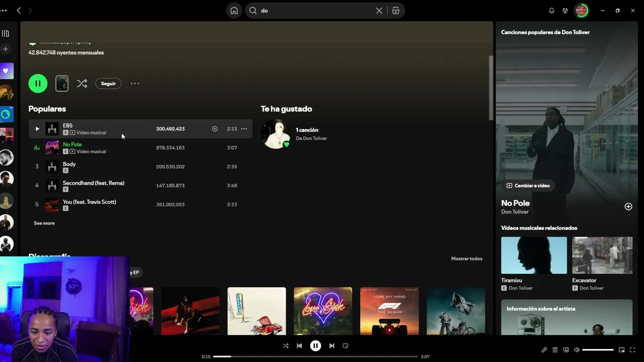Expand the list with See more
The height and width of the screenshot is (362, 644).
pos(44,223)
